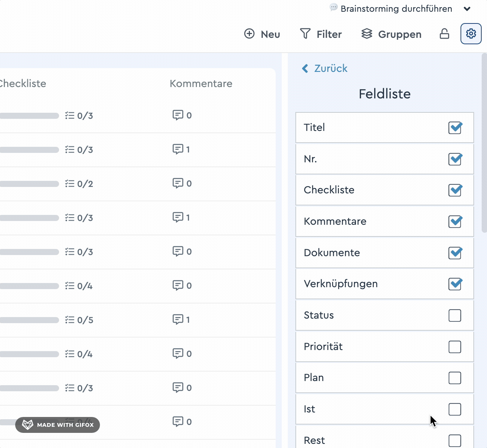
Task: Click the 0/5 checklist count
Action: 85,320
